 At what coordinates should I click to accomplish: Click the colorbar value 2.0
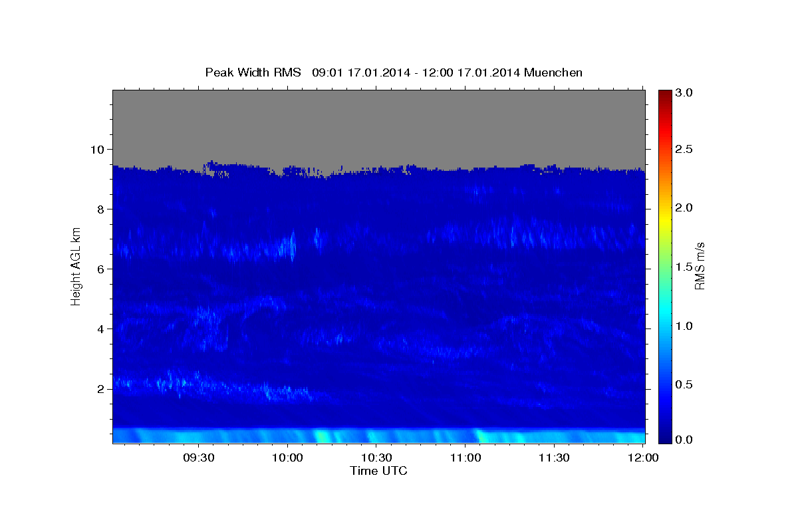coord(685,207)
